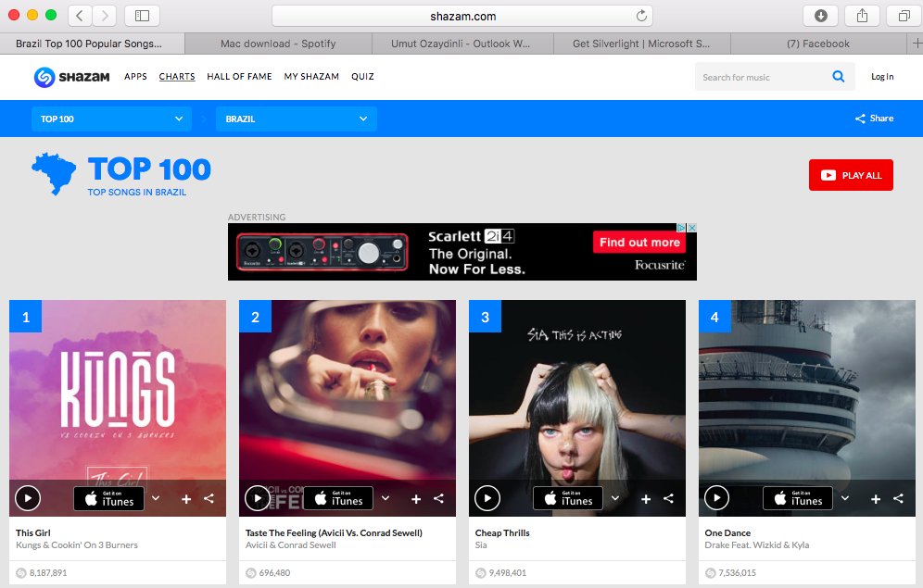Expand the chevron next to This Girl's iTunes button
This screenshot has height=588, width=923.
pyautogui.click(x=155, y=498)
